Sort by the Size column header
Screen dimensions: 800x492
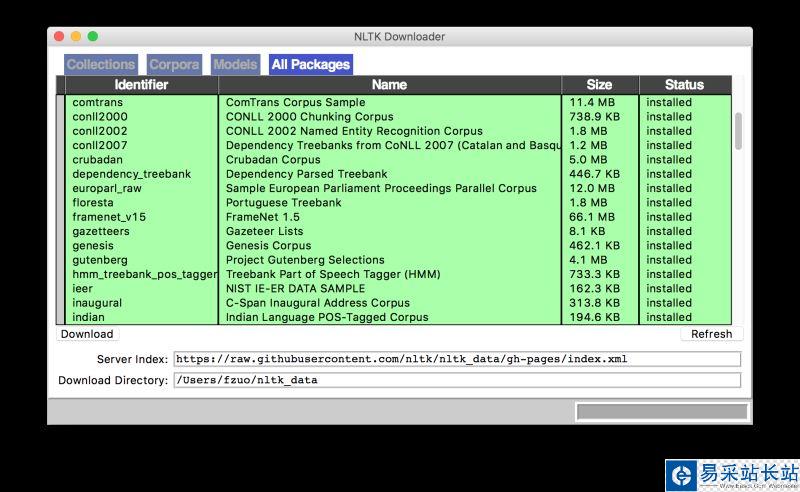599,85
